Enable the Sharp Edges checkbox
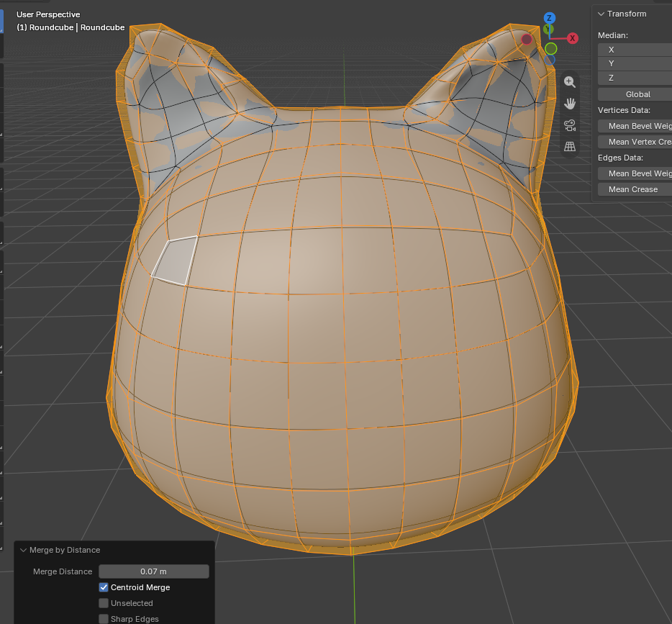Viewport: 672px width, 624px height. pyautogui.click(x=104, y=619)
